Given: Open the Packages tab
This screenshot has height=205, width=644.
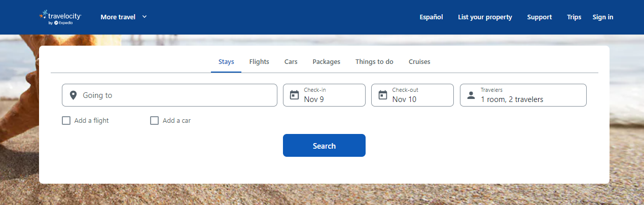Looking at the screenshot, I should pos(327,62).
